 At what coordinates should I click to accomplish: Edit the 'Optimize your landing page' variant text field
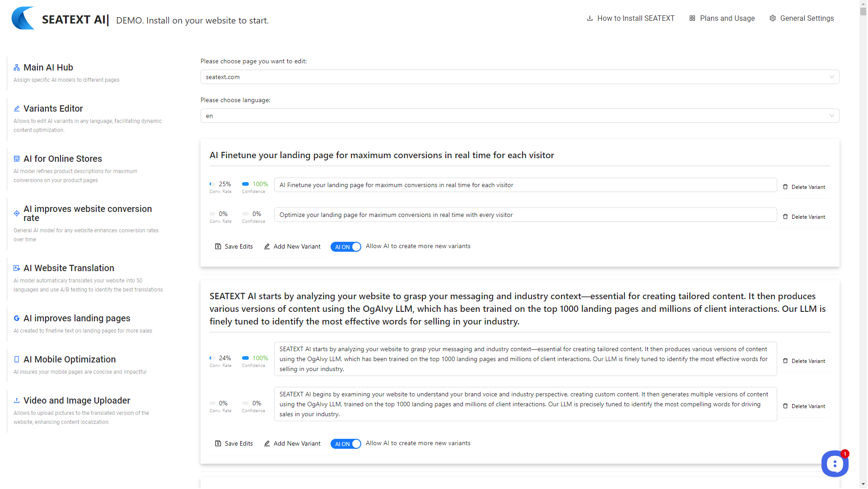coord(526,215)
